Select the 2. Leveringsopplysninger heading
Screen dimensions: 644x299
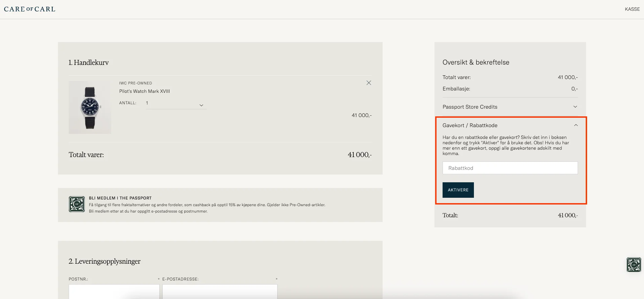tap(104, 261)
